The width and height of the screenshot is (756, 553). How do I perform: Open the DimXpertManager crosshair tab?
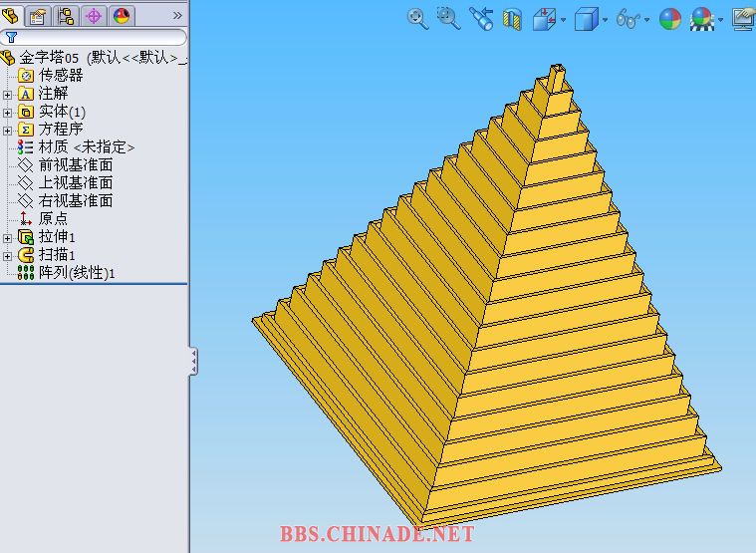pos(94,15)
